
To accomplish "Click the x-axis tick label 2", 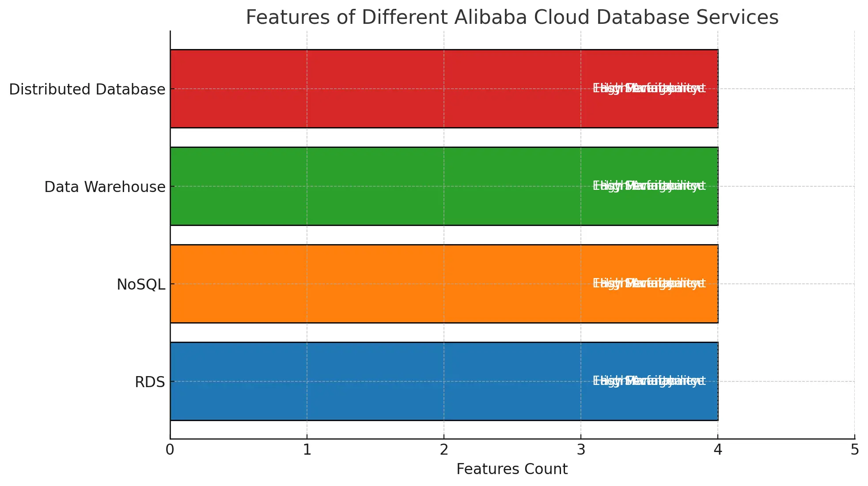I will (444, 450).
